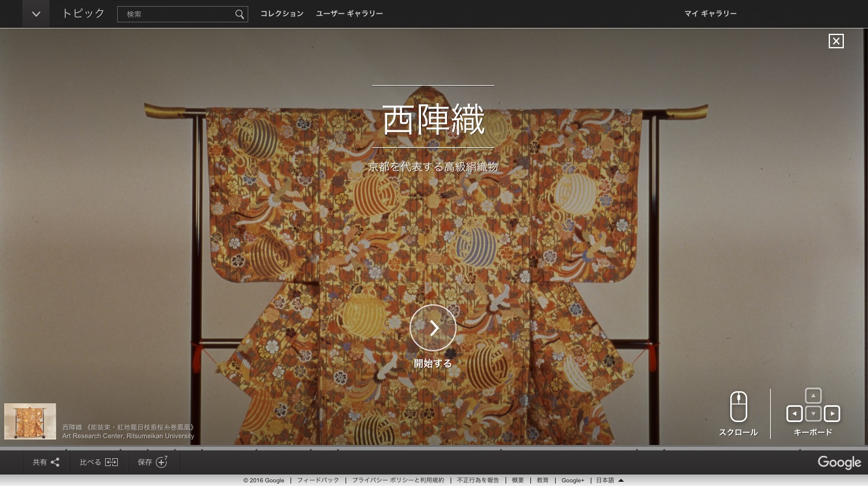Open ユーザー ギャラリー menu item
Image resolution: width=868 pixels, height=486 pixels.
349,13
